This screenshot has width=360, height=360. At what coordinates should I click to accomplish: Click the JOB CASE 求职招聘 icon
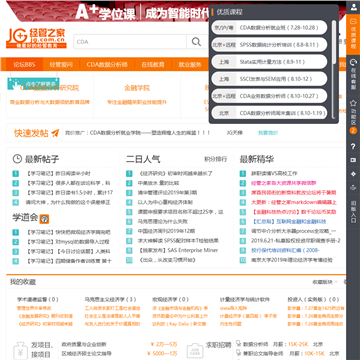[x=195, y=350]
